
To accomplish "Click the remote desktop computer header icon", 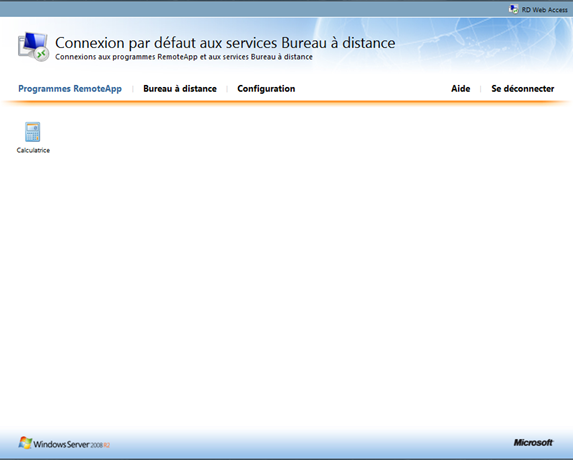I will (x=33, y=46).
